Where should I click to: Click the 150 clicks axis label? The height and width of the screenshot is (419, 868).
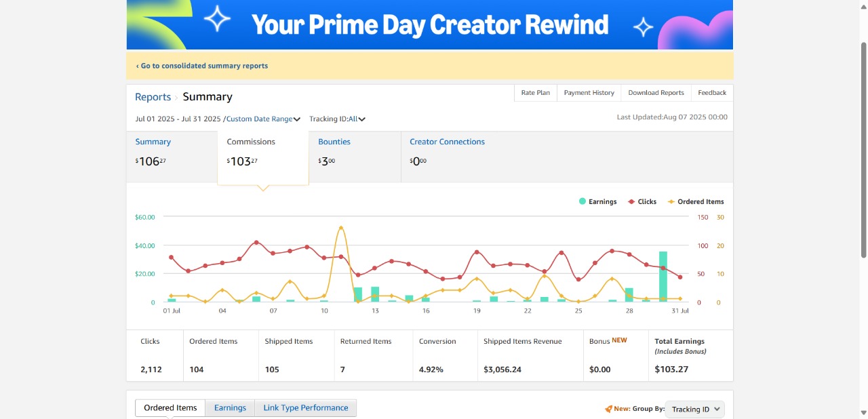pyautogui.click(x=703, y=217)
